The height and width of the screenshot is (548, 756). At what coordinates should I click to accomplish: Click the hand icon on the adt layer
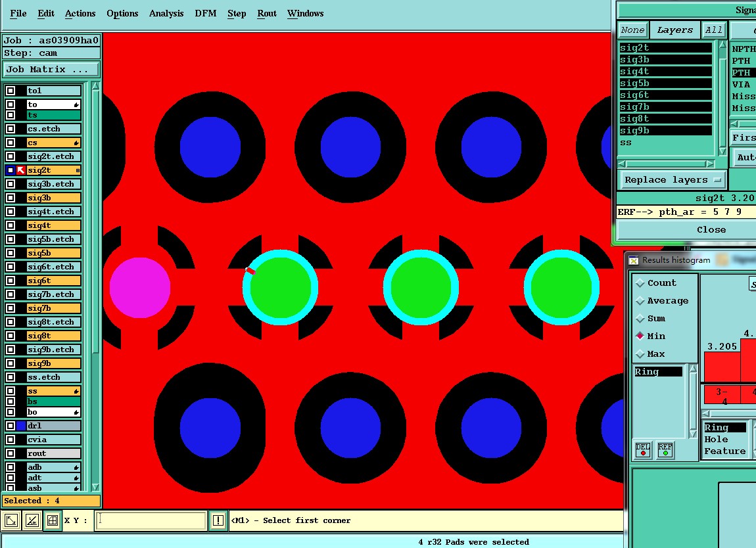76,478
